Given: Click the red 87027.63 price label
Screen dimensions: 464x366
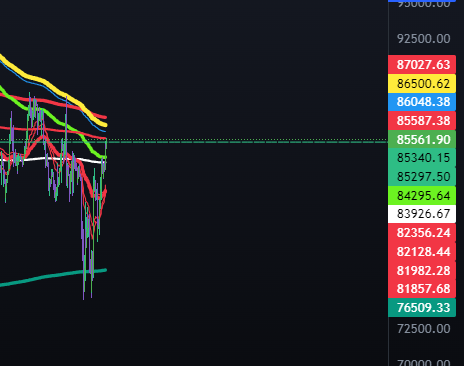Looking at the screenshot, I should 422,65.
